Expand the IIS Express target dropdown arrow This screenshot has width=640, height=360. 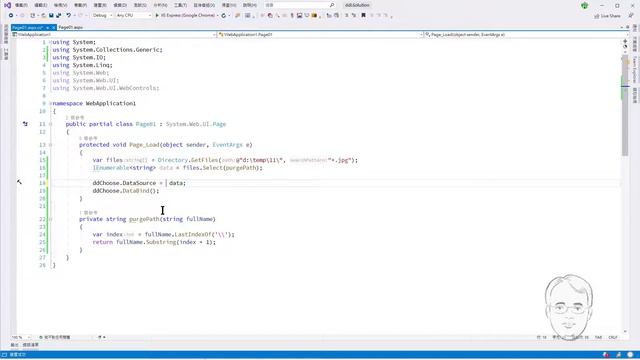coord(217,16)
